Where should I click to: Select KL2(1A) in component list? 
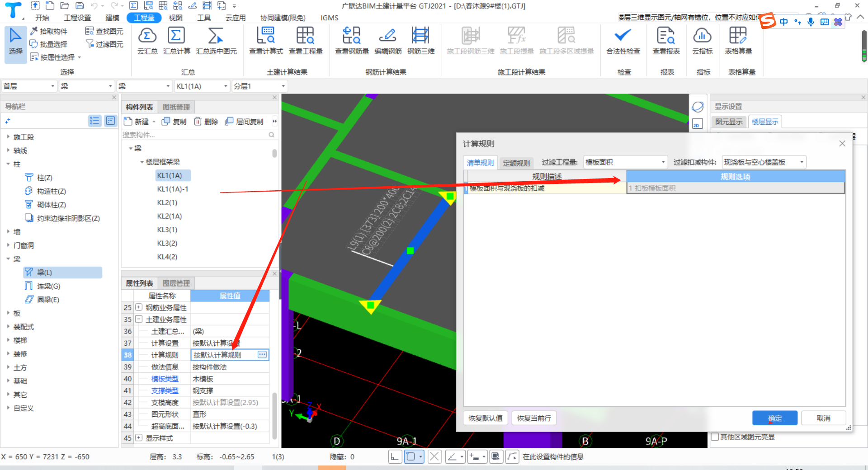[x=170, y=216]
